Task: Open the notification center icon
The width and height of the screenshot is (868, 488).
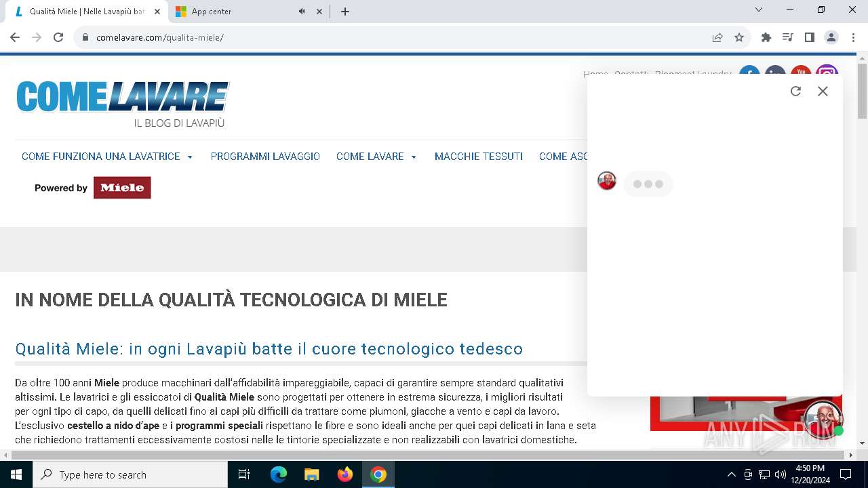Action: click(x=846, y=474)
